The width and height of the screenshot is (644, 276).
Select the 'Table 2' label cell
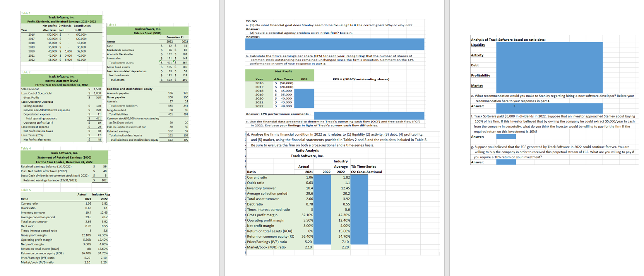(x=26, y=72)
